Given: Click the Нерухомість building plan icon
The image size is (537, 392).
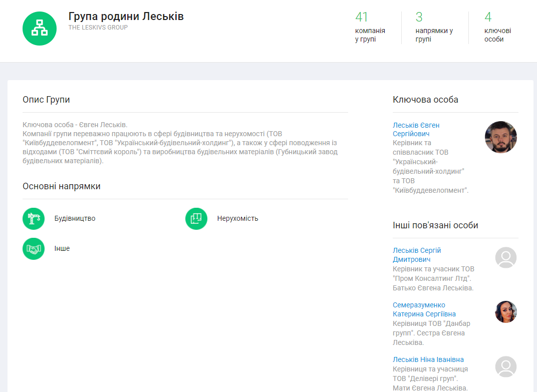Looking at the screenshot, I should (196, 219).
